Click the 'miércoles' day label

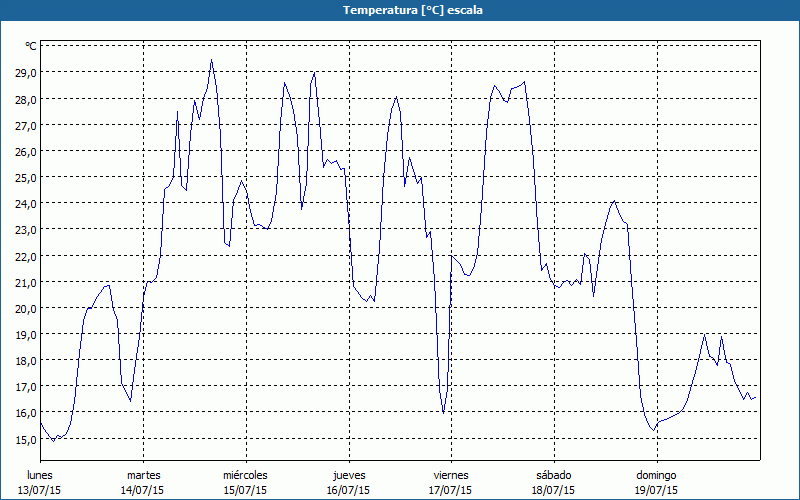click(245, 475)
